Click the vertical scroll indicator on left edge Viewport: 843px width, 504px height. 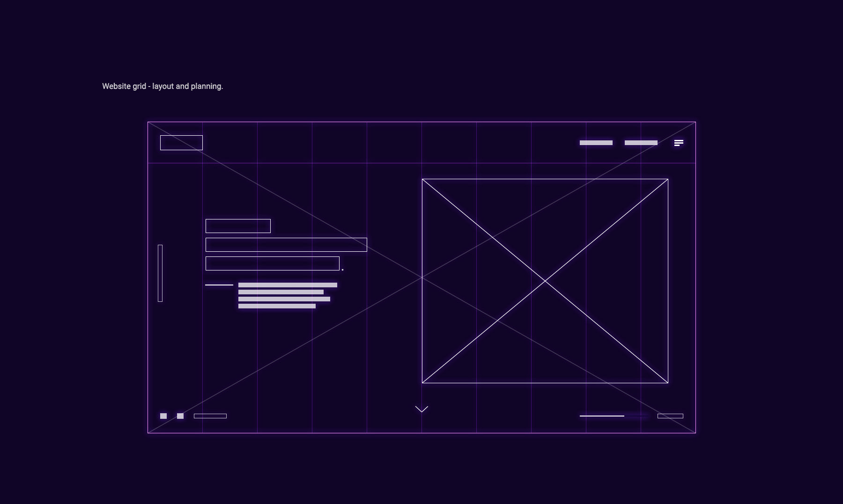click(160, 273)
